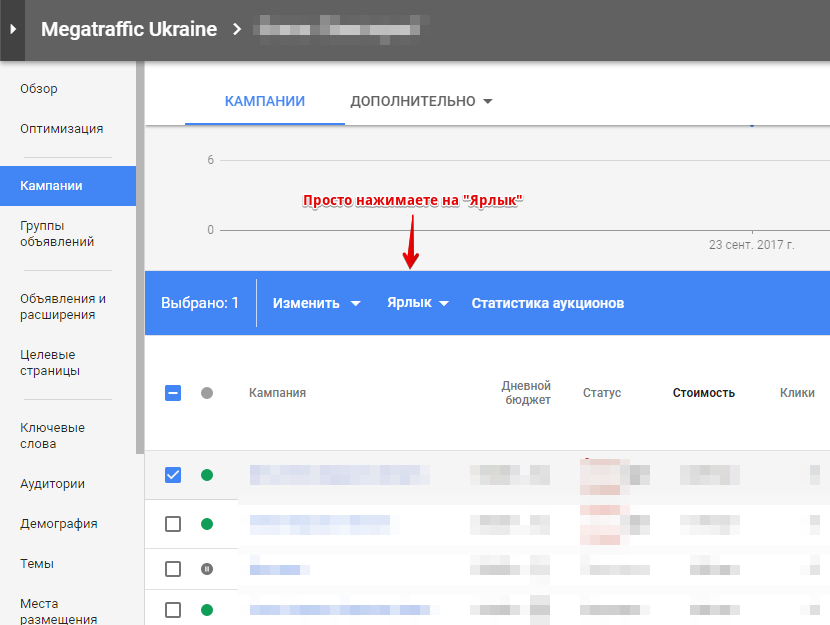This screenshot has width=830, height=625.
Task: Open Аудитории in the sidebar
Action: coord(52,484)
